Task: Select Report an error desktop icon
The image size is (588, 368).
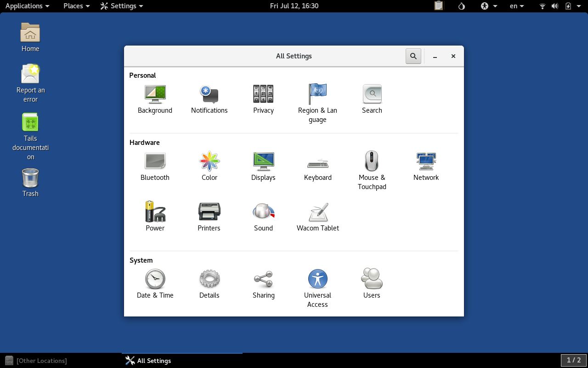Action: 30,83
